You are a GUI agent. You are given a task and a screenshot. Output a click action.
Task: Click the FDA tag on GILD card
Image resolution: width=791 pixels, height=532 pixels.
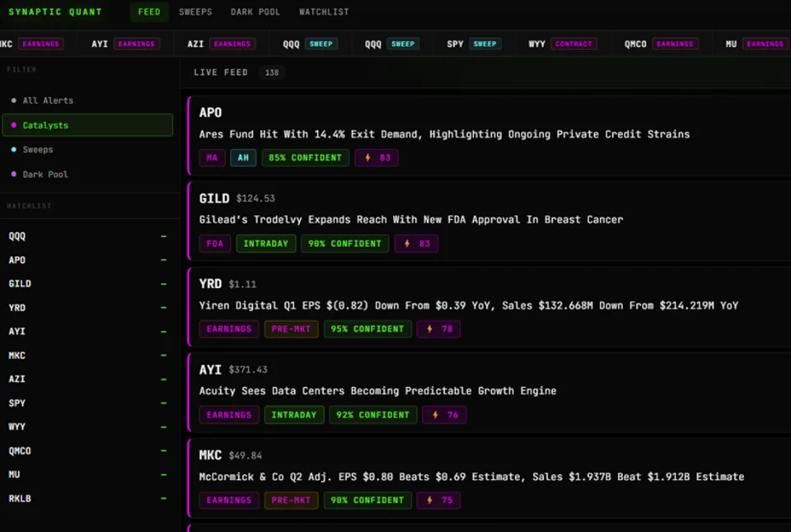214,244
